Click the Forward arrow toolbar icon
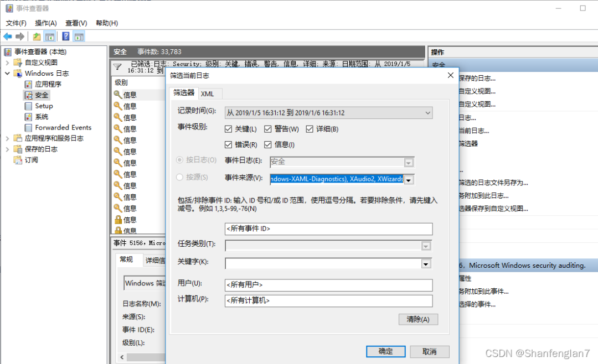This screenshot has width=598, height=364. point(19,37)
